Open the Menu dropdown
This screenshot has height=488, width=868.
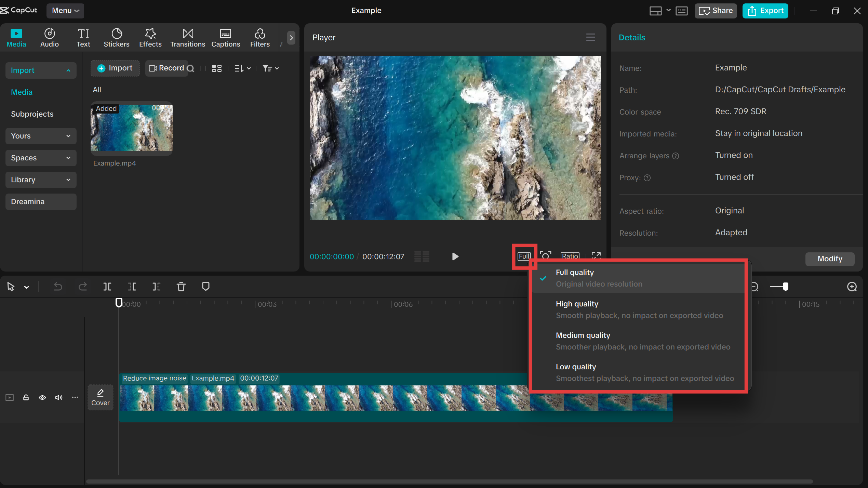pos(65,11)
